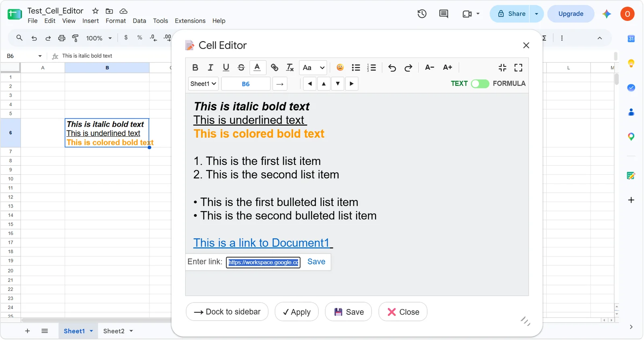
Task: Open the Aa text case dropdown
Action: click(313, 68)
